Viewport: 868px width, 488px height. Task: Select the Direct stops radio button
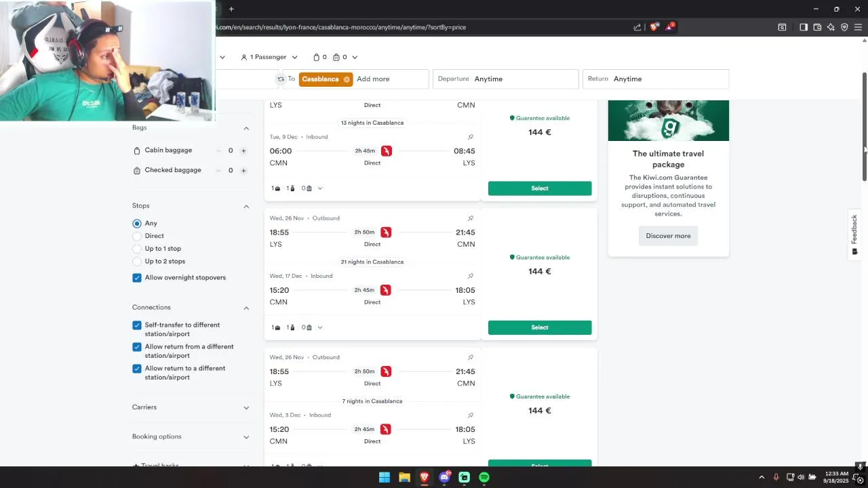click(137, 236)
